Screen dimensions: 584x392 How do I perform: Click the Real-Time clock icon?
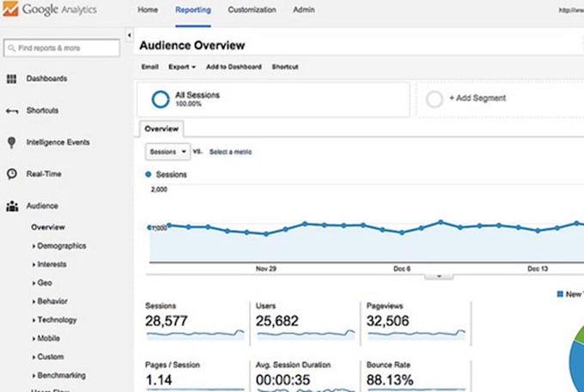(12, 174)
